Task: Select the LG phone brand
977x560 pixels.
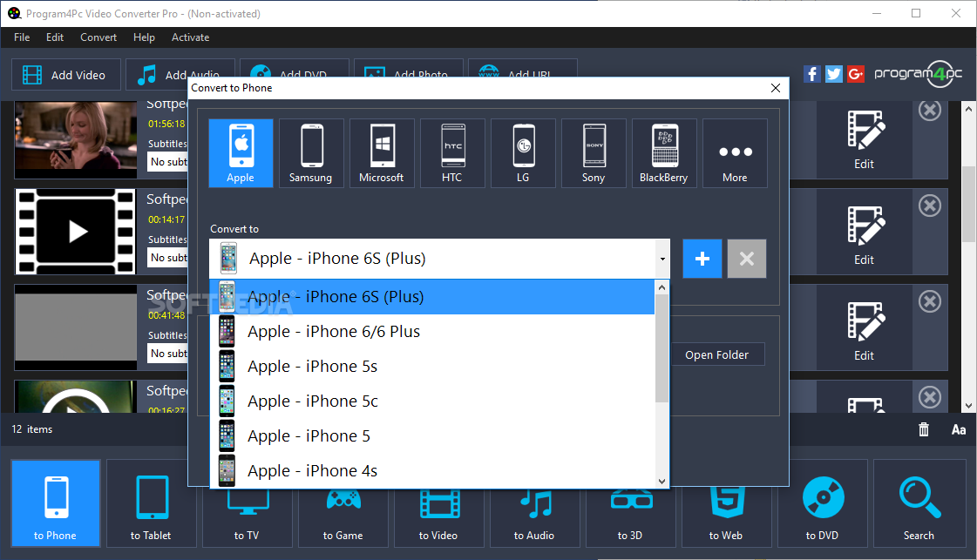Action: point(523,153)
